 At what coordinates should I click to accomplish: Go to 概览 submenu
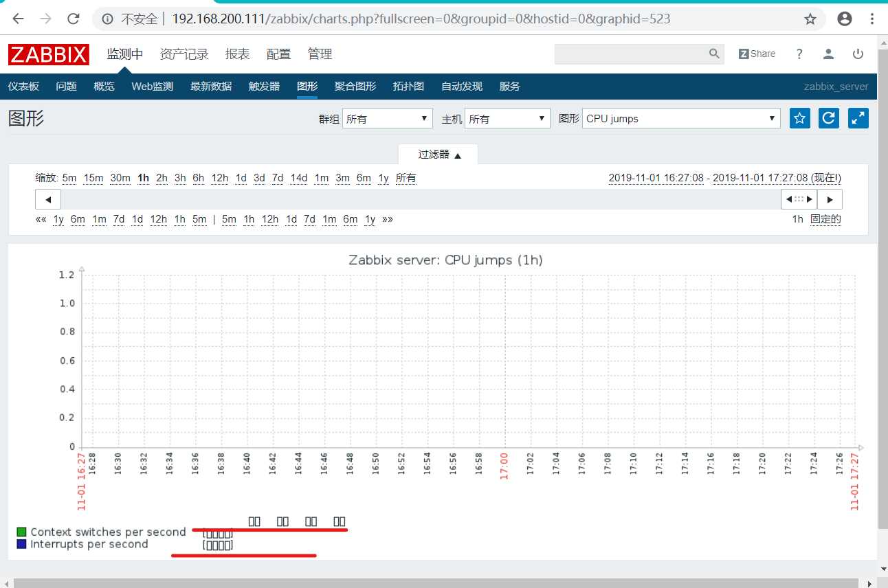(104, 87)
